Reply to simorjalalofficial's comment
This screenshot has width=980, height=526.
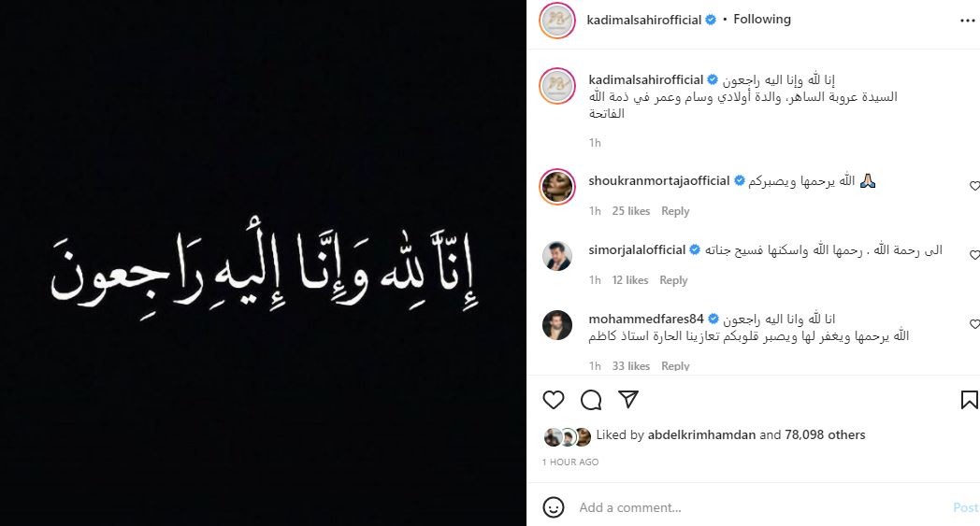click(673, 280)
